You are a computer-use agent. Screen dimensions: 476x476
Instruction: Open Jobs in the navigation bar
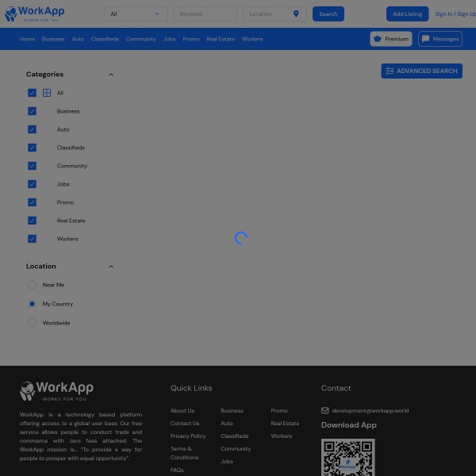(x=170, y=39)
